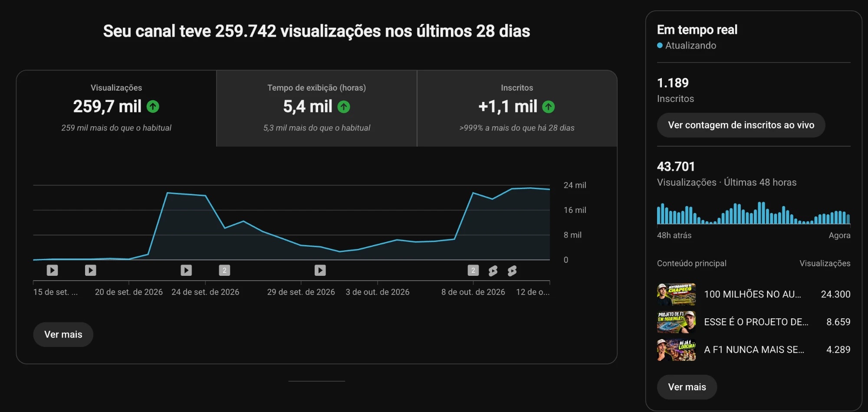Open the '2' videos marker above 8 de out.
868x412 pixels.
point(473,270)
